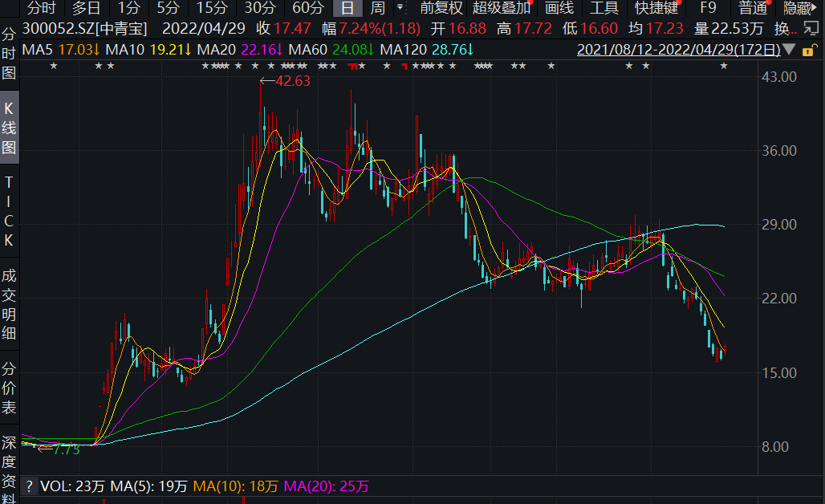This screenshot has height=504, width=825.
Task: Toggle the orange lock icon for date range
Action: pyautogui.click(x=809, y=51)
